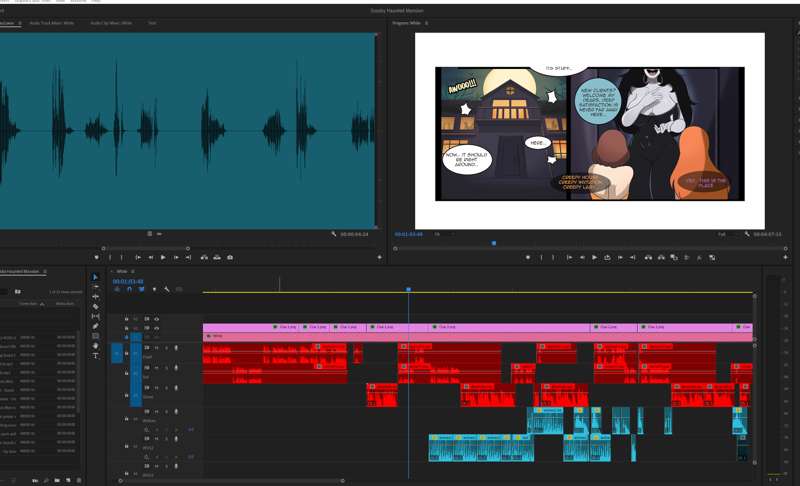The height and width of the screenshot is (486, 800).
Task: Open the White timeline panel menu
Action: pyautogui.click(x=133, y=271)
